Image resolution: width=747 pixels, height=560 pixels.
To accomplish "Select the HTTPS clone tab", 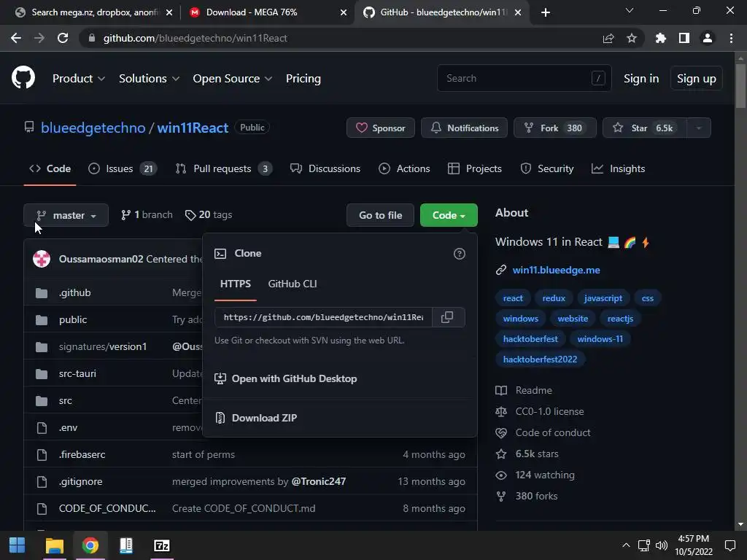I will [x=236, y=284].
